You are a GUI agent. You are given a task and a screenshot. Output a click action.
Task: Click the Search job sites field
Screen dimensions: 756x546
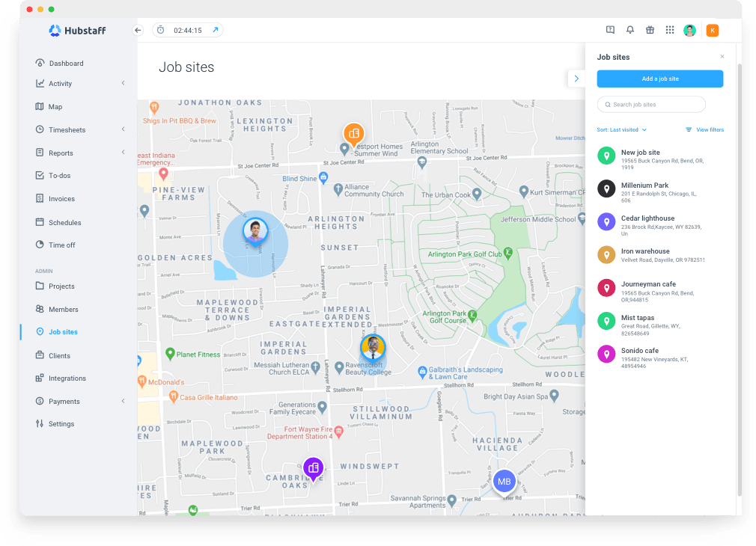[x=650, y=104]
